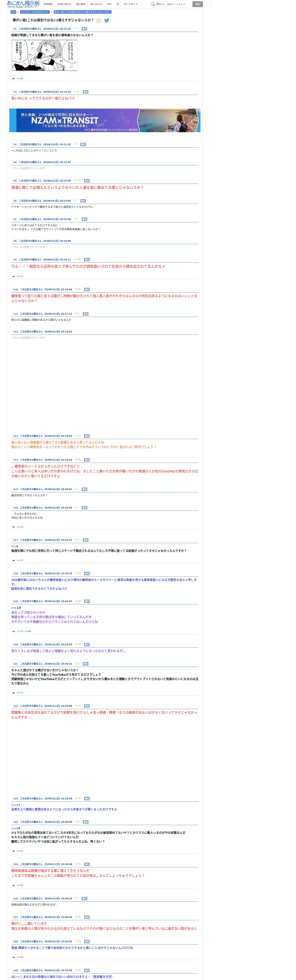Click the heart icon on post 11
This screenshot has width=296, height=980.
(76, 313)
